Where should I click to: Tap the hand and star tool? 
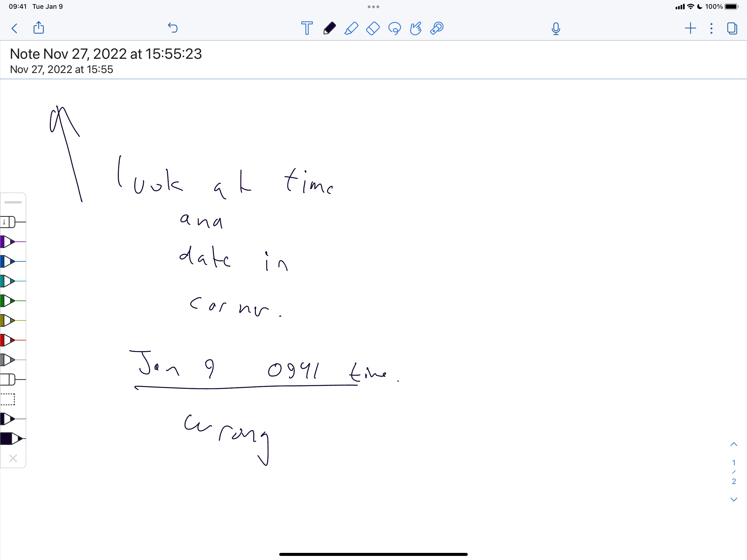416,28
